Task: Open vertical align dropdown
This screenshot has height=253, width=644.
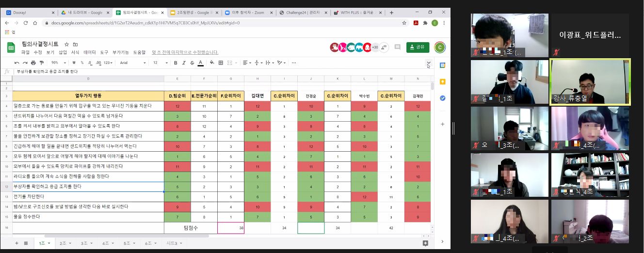Action: click(258, 63)
